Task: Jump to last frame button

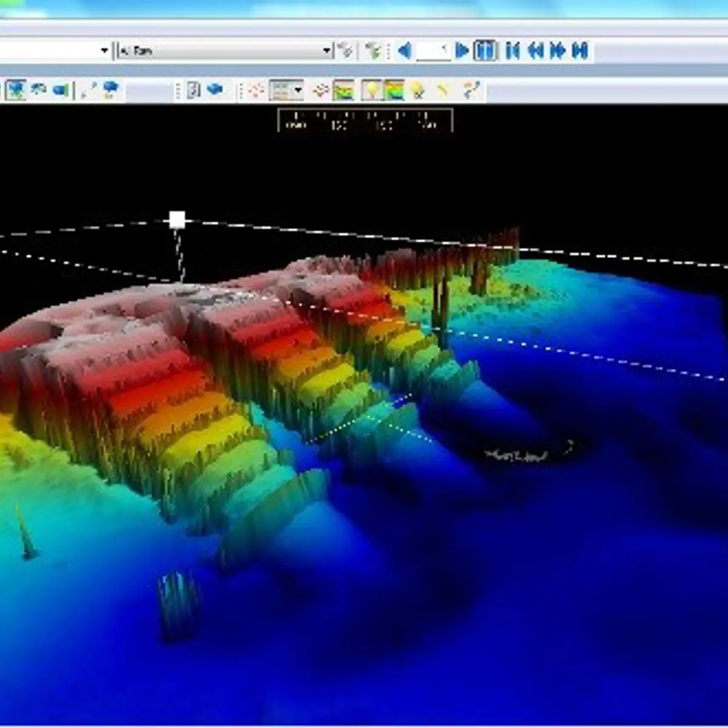Action: (581, 50)
